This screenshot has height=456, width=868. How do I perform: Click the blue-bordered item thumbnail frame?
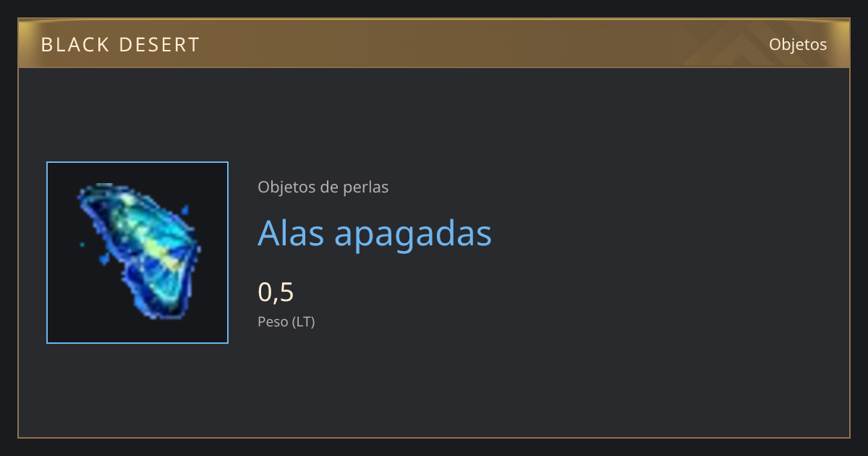pos(137,253)
